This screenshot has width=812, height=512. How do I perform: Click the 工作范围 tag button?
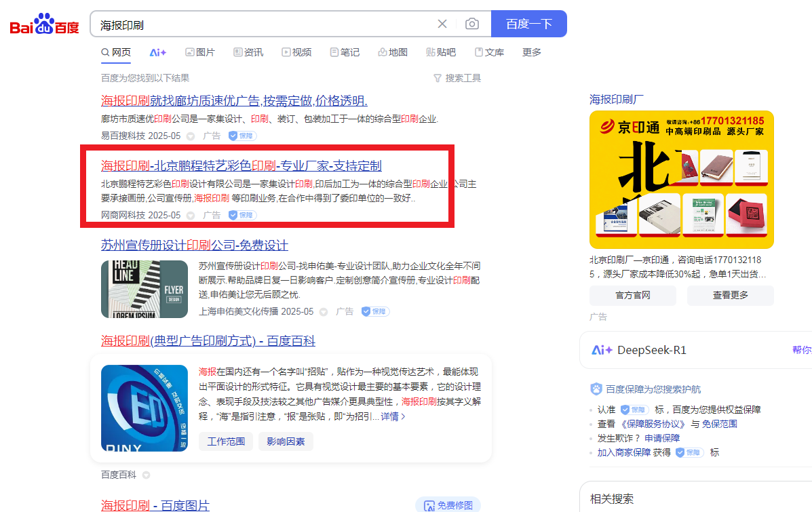pyautogui.click(x=226, y=441)
